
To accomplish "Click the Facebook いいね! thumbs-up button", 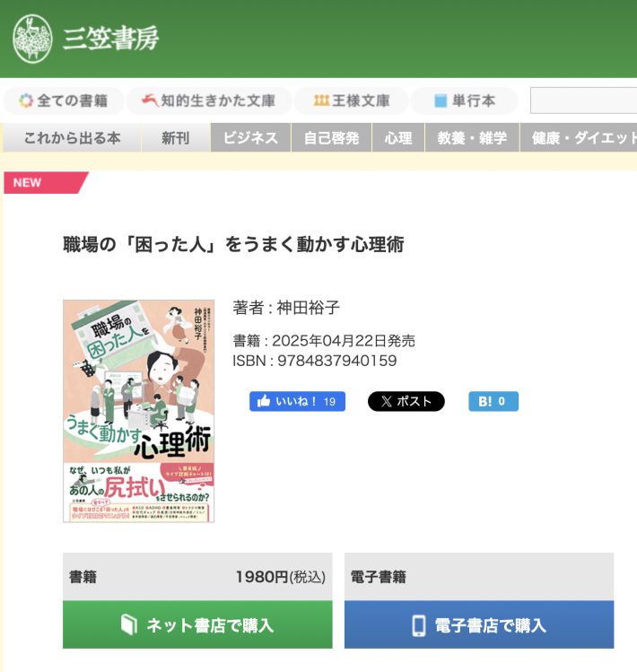I will pyautogui.click(x=297, y=402).
